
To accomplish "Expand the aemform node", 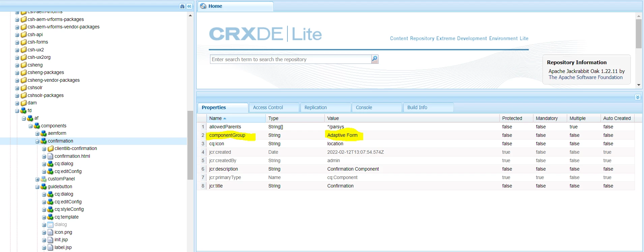I will [x=37, y=133].
